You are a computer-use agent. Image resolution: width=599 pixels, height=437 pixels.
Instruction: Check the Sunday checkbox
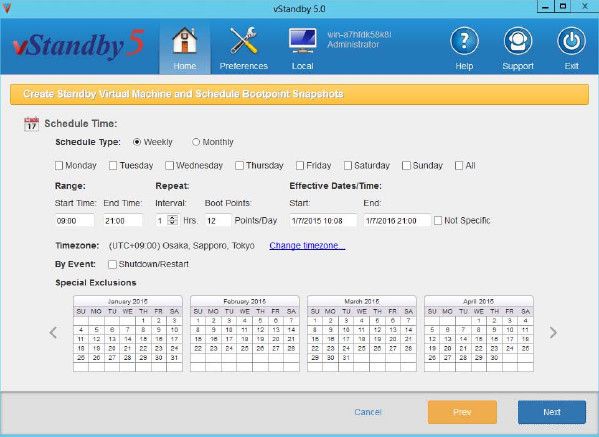click(406, 165)
